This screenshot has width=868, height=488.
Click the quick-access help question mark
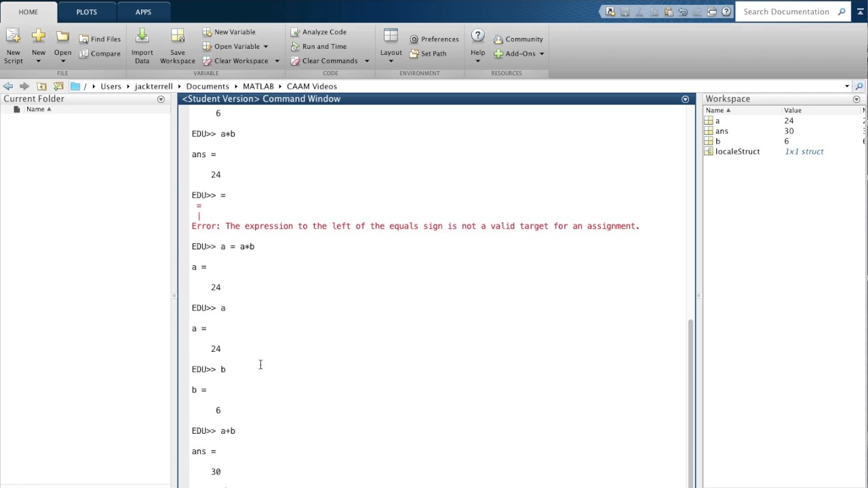[x=726, y=12]
